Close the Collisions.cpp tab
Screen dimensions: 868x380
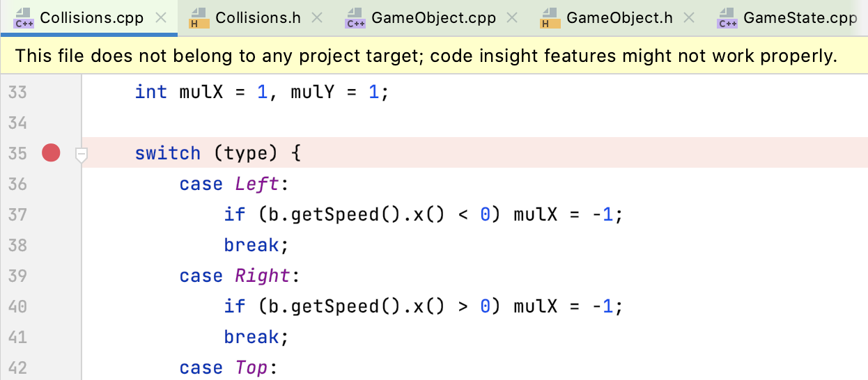tap(161, 18)
